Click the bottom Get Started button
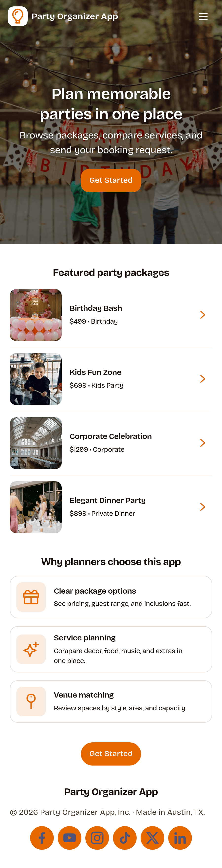This screenshot has width=222, height=868. tap(111, 753)
